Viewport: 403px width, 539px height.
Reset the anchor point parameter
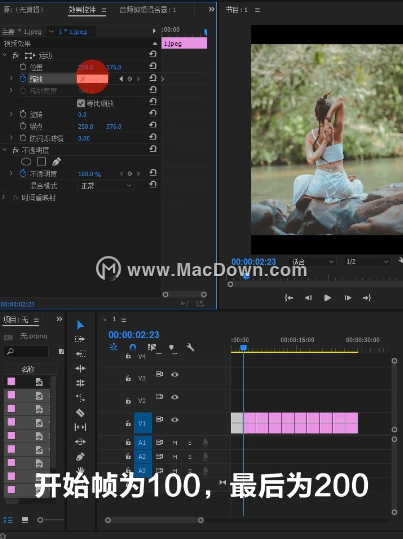(153, 125)
